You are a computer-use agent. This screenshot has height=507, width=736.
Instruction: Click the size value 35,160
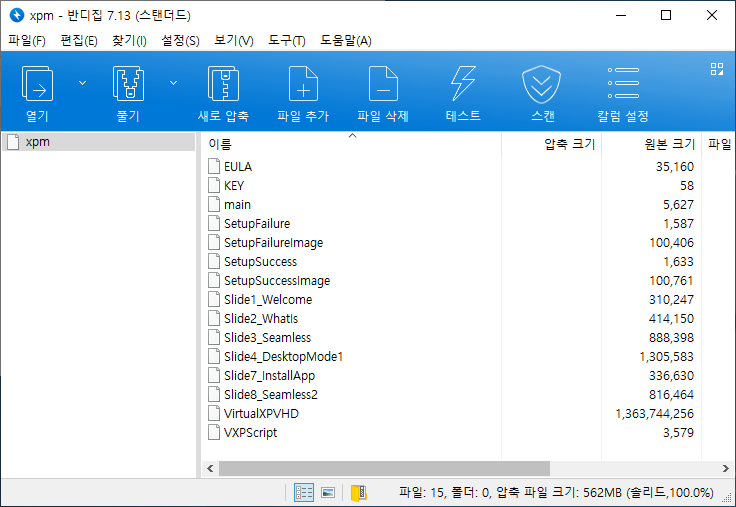(675, 167)
